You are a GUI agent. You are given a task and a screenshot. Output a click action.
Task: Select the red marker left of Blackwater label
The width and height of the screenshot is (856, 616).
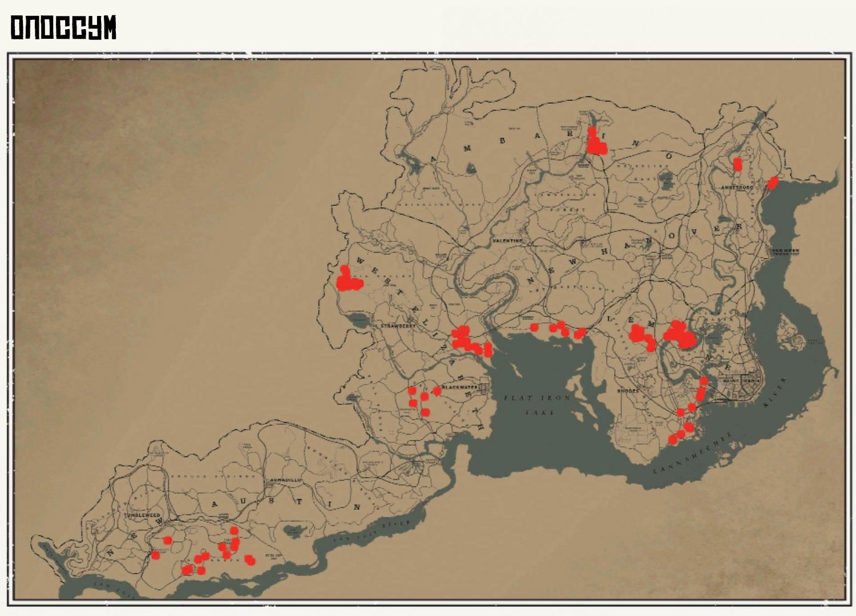pos(437,391)
